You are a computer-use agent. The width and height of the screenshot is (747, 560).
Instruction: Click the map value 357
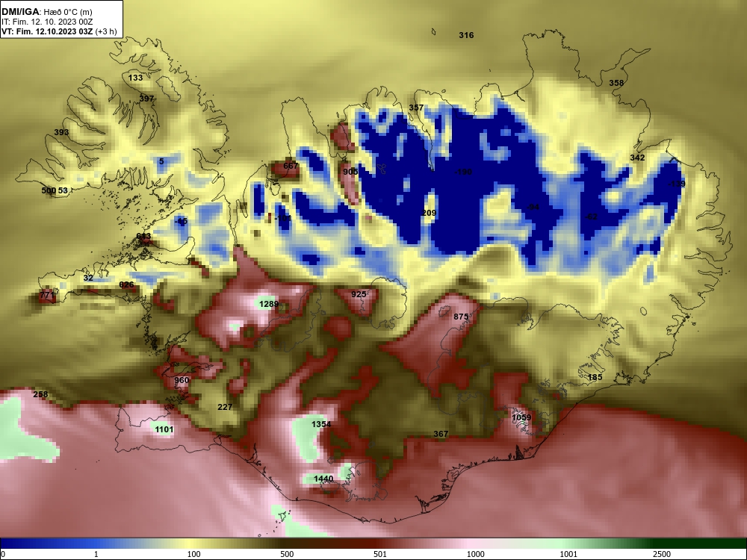[x=416, y=108]
